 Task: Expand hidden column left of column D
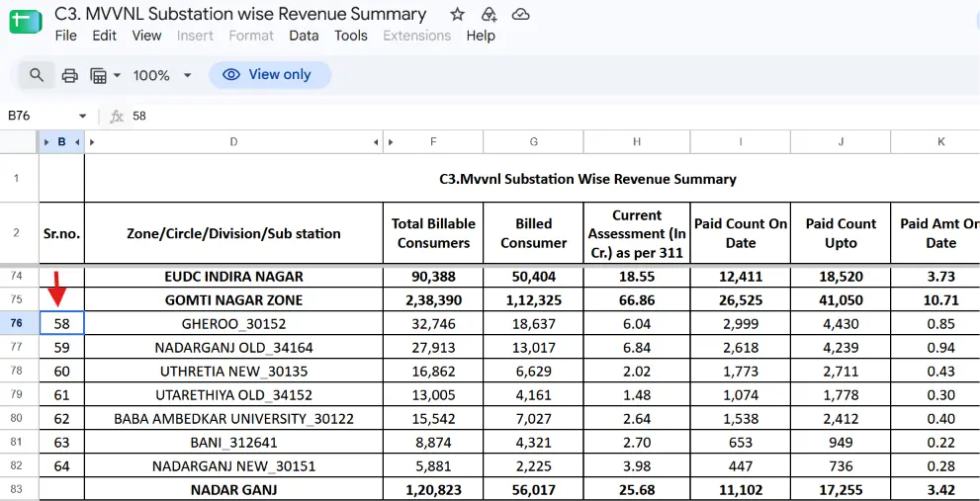[x=92, y=142]
